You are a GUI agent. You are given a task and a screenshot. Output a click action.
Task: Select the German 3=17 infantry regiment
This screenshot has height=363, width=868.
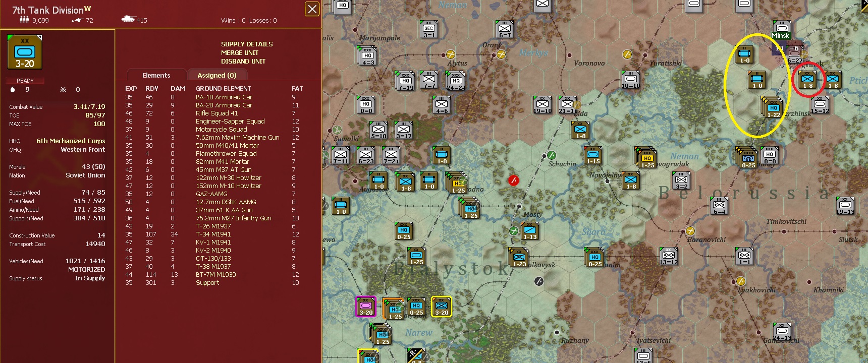[x=404, y=130]
